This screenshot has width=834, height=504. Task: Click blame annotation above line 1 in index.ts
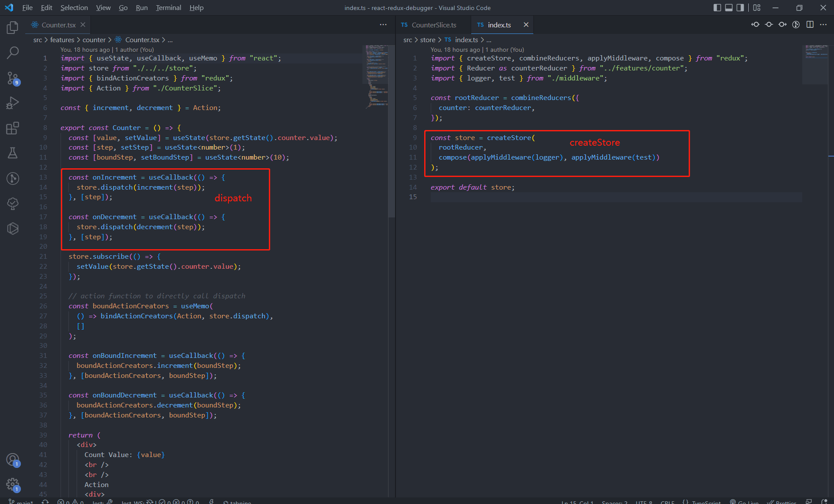(477, 50)
